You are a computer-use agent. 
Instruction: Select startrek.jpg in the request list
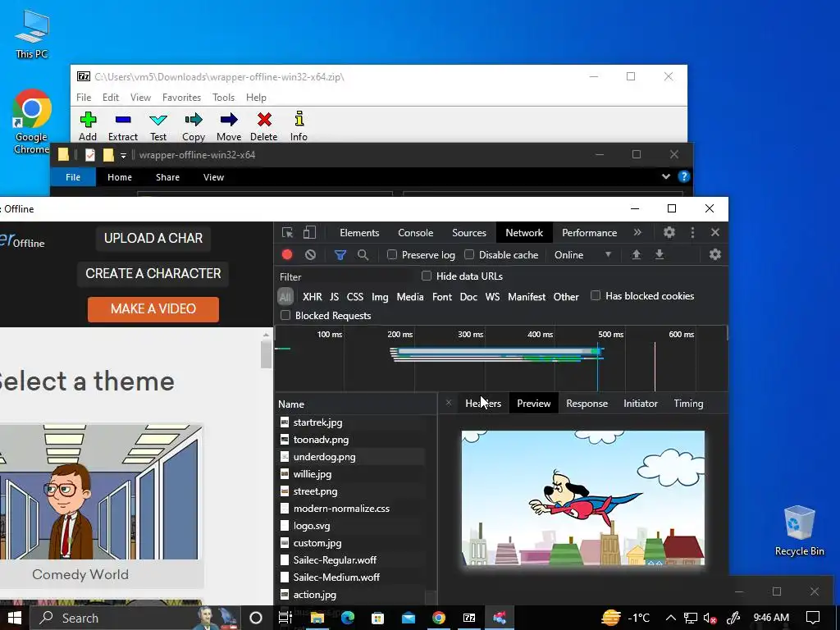pos(351,422)
